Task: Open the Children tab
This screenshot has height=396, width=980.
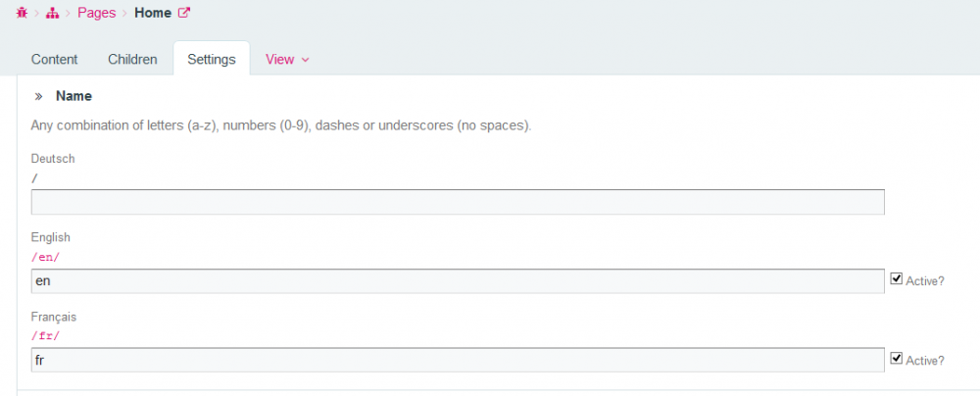Action: click(x=132, y=59)
